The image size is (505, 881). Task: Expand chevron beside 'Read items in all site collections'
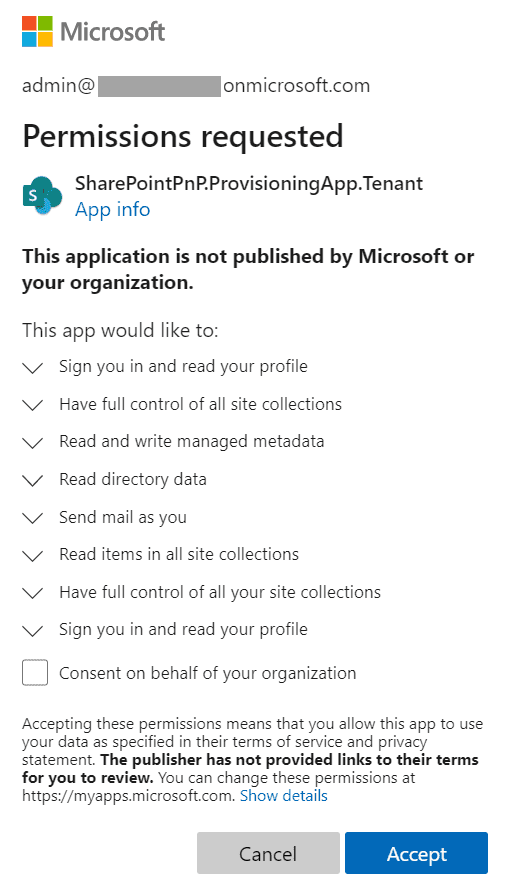[x=33, y=556]
